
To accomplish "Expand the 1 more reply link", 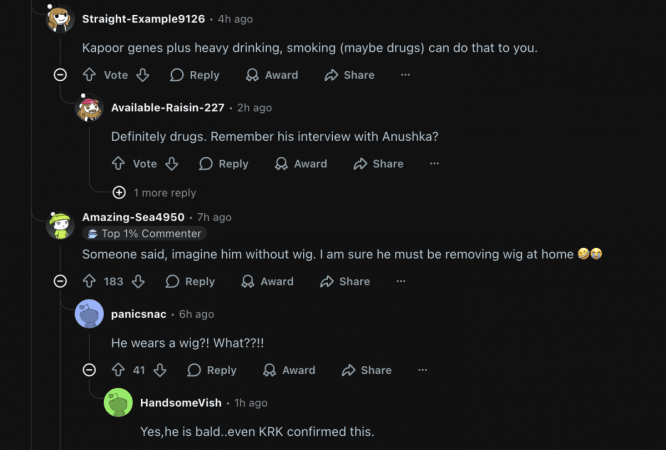I will pos(164,193).
